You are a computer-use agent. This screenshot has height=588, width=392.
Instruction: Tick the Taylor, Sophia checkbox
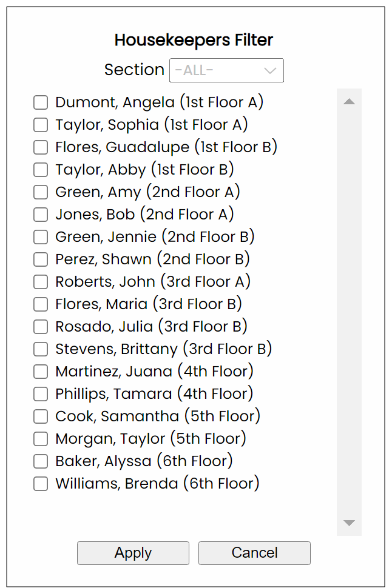click(x=41, y=125)
